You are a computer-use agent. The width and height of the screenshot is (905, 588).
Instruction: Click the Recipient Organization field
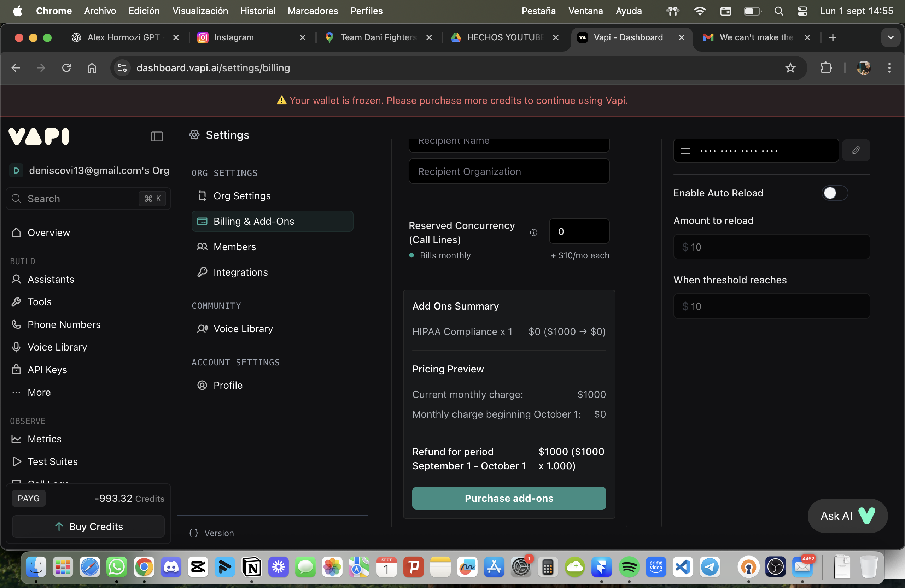pos(509,171)
